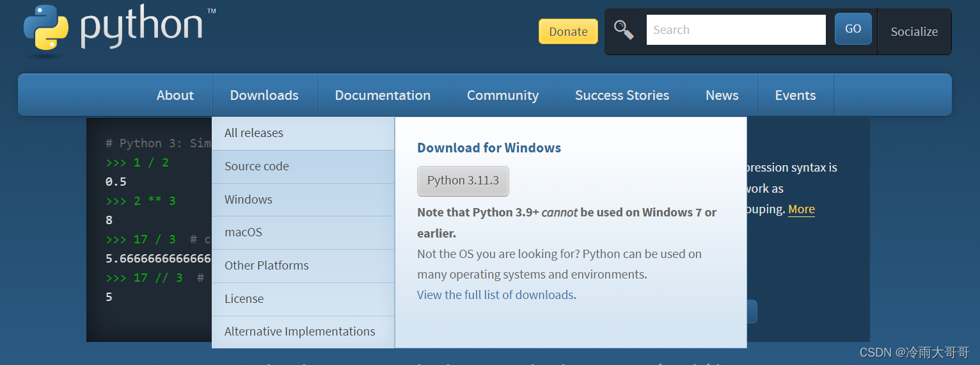Select the Events navigation item
The height and width of the screenshot is (365, 980).
pyautogui.click(x=795, y=95)
